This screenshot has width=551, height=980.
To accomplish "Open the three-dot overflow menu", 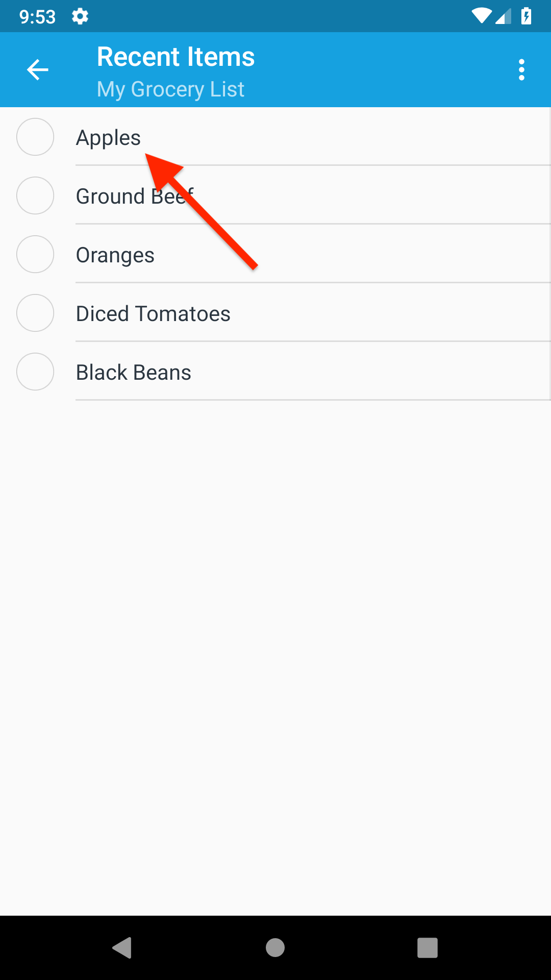I will point(521,70).
